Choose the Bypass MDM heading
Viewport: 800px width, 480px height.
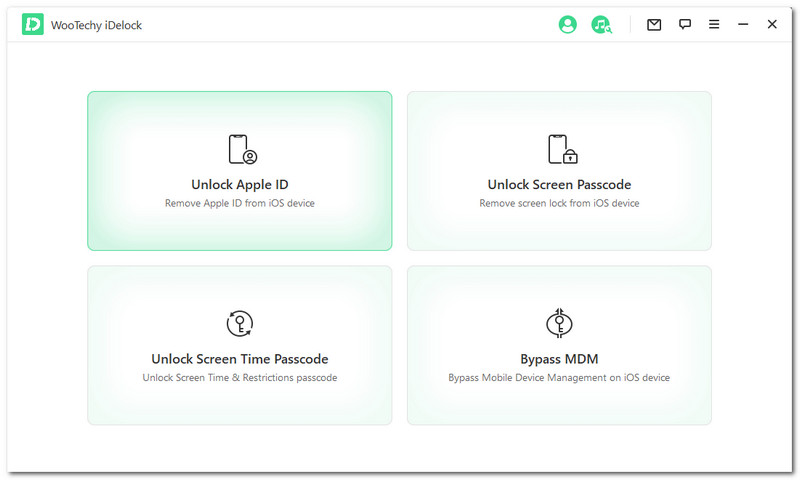pyautogui.click(x=559, y=359)
